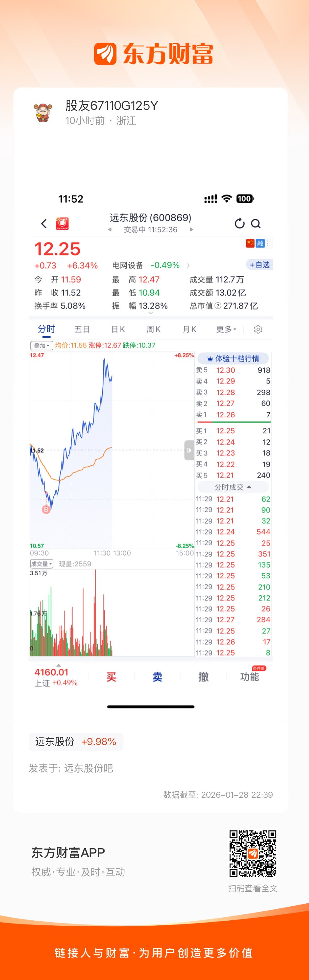
Task: Tap the volume bar chart
Action: click(112, 613)
